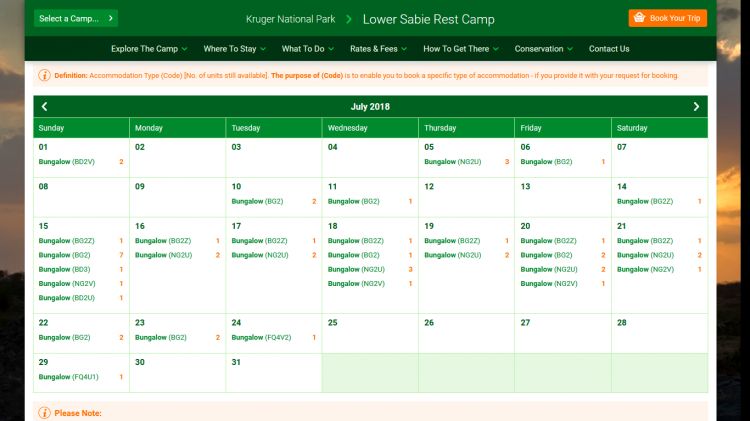Expand the Conservation menu
The width and height of the screenshot is (750, 421).
tap(543, 49)
